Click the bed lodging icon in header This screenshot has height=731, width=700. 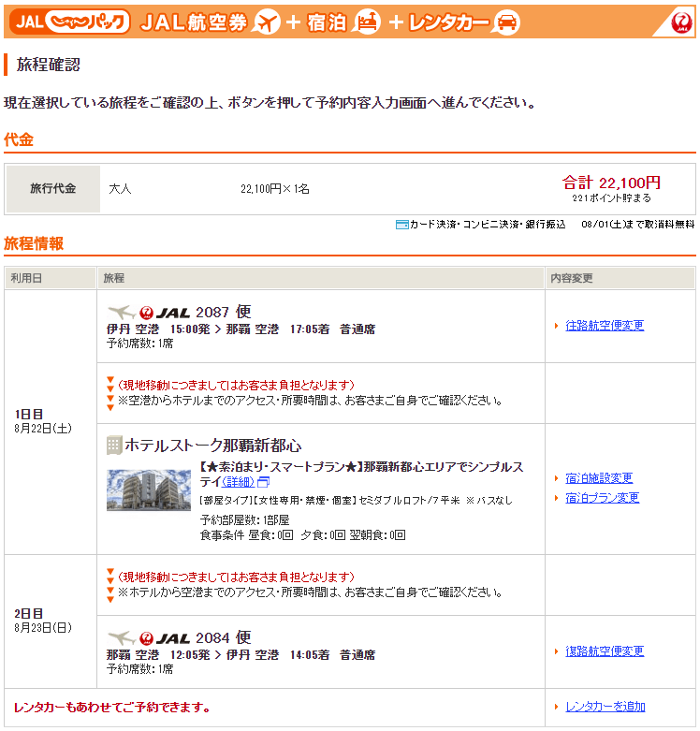(366, 22)
